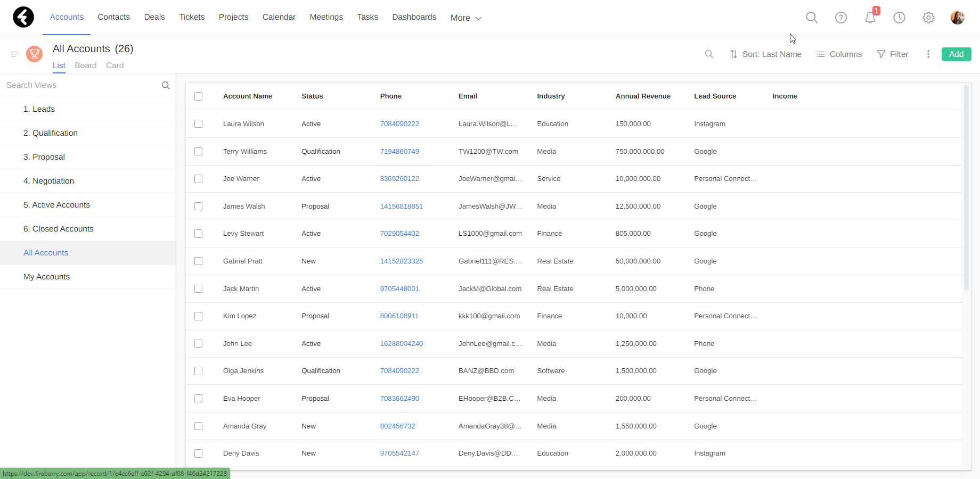Open the notifications bell icon
This screenshot has height=479, width=980.
coord(870,18)
